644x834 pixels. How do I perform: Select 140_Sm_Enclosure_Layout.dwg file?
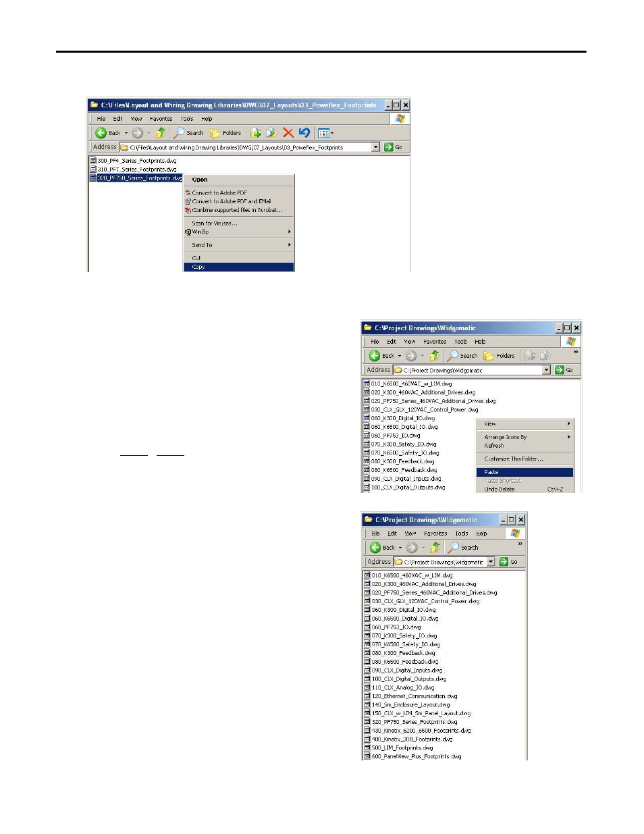(406, 705)
